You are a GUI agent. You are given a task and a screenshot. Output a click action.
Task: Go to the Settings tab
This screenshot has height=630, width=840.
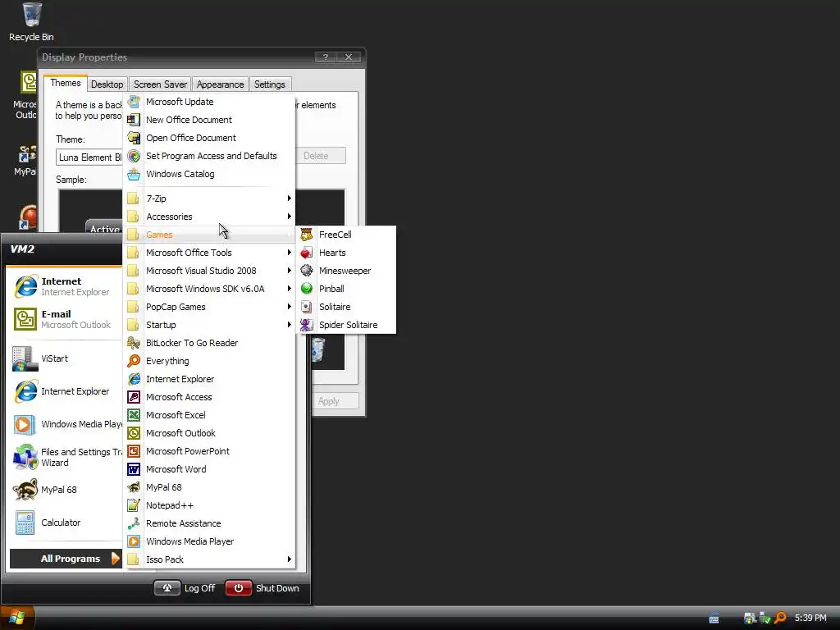click(x=269, y=84)
